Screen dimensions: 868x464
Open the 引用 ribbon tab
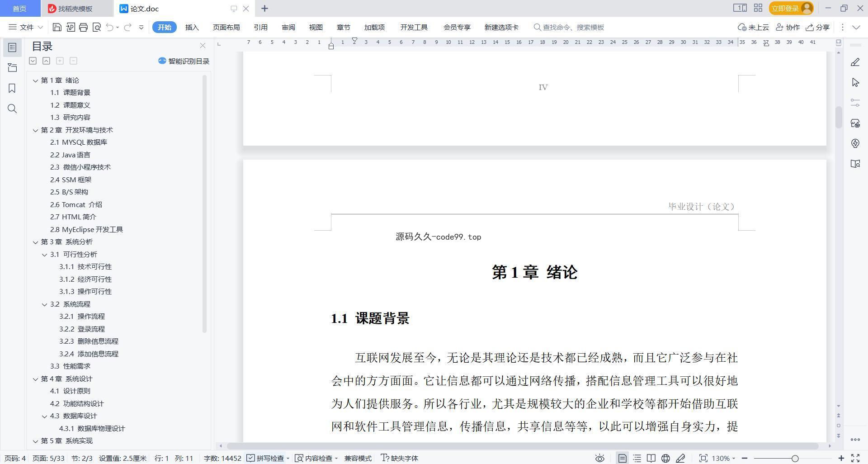tap(260, 27)
